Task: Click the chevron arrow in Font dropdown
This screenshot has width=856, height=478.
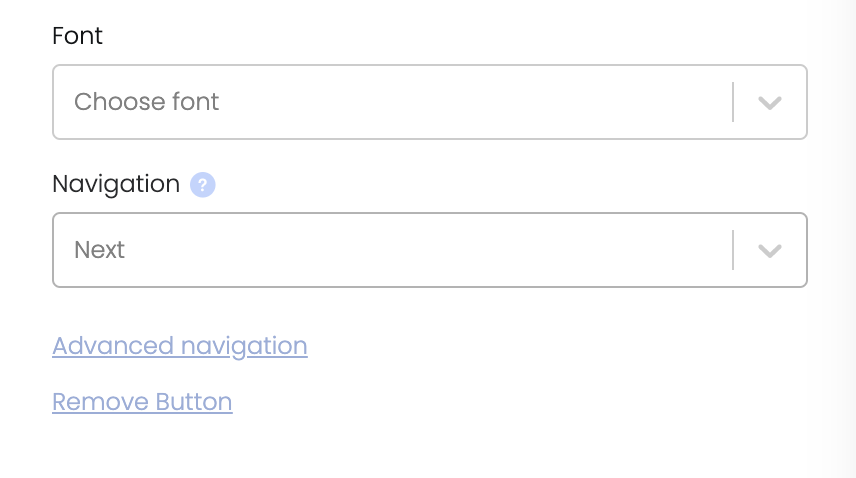Action: pos(770,103)
